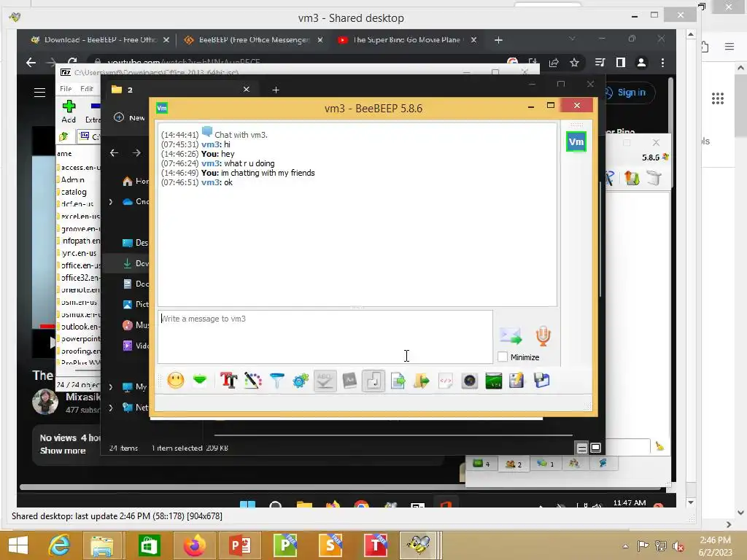The width and height of the screenshot is (747, 560).
Task: Open a new browser tab with plus button
Action: tap(498, 40)
